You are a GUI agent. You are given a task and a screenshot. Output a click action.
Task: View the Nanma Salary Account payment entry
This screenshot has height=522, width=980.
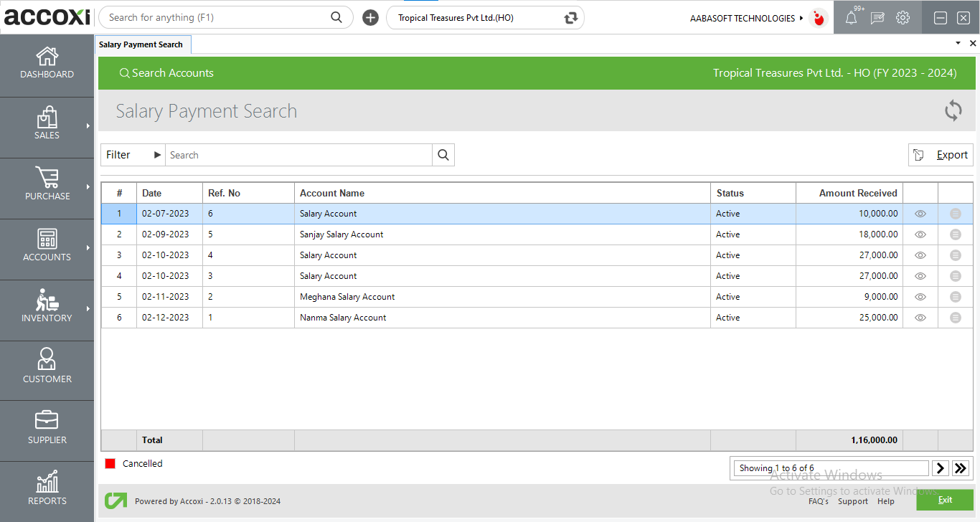(x=920, y=317)
